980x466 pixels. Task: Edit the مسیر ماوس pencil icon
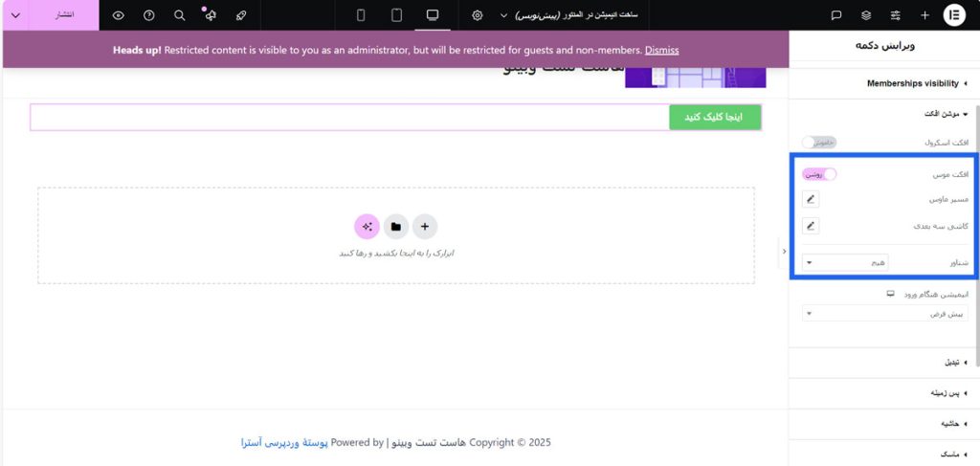[811, 199]
